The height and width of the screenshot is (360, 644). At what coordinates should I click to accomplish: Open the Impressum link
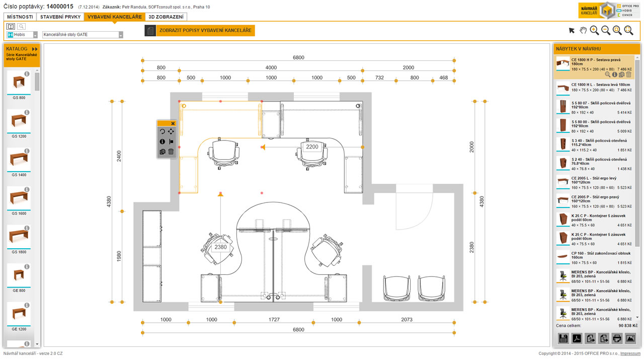pos(630,353)
